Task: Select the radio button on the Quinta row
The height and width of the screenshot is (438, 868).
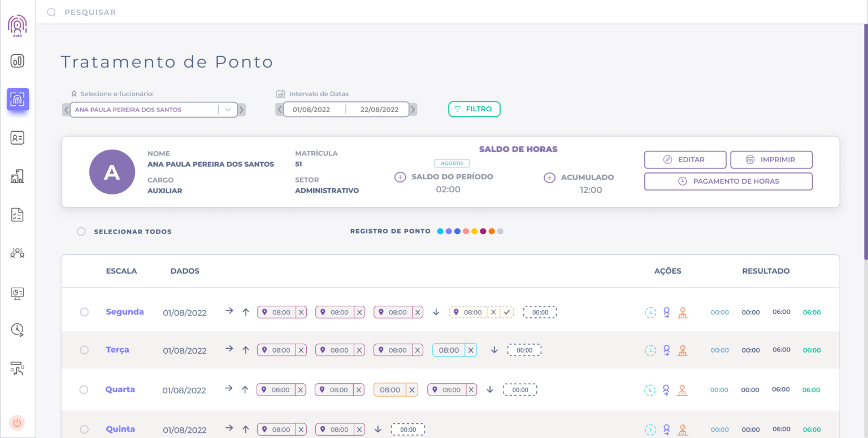Action: point(84,429)
